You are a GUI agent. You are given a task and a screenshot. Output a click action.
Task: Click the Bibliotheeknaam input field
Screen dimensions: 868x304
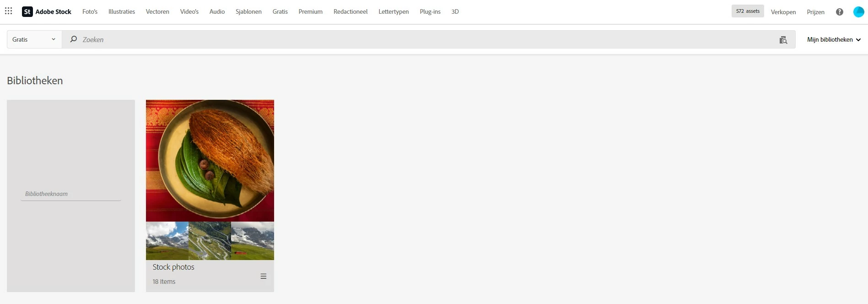click(71, 194)
